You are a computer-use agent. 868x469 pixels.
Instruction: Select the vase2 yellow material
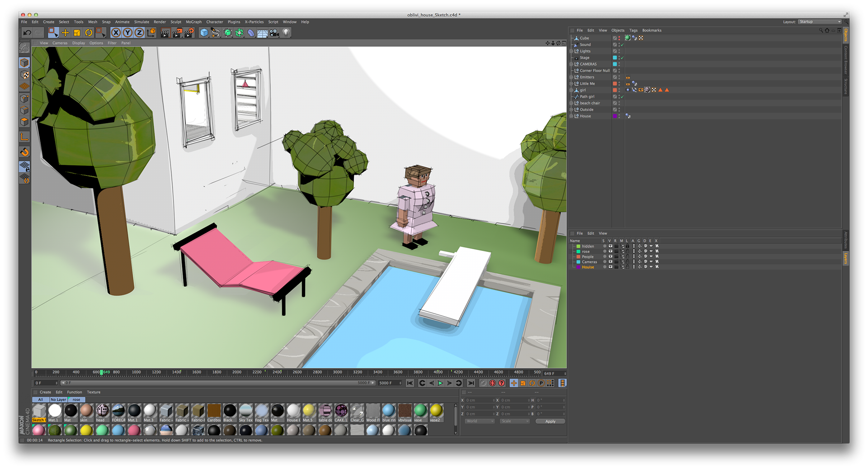pos(436,412)
